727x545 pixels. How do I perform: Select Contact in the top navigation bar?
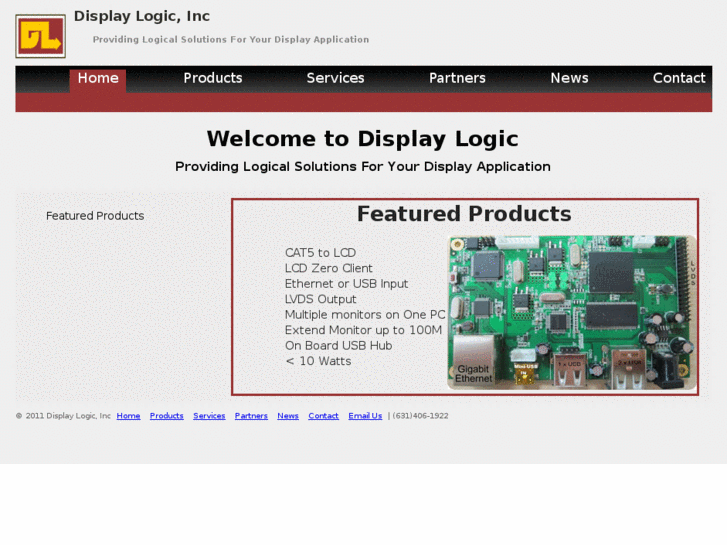tap(679, 78)
